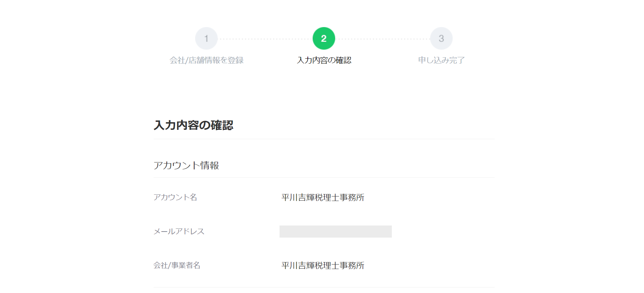Image resolution: width=644 pixels, height=293 pixels.
Task: Click the number 2 inside green circle
Action: [x=324, y=39]
